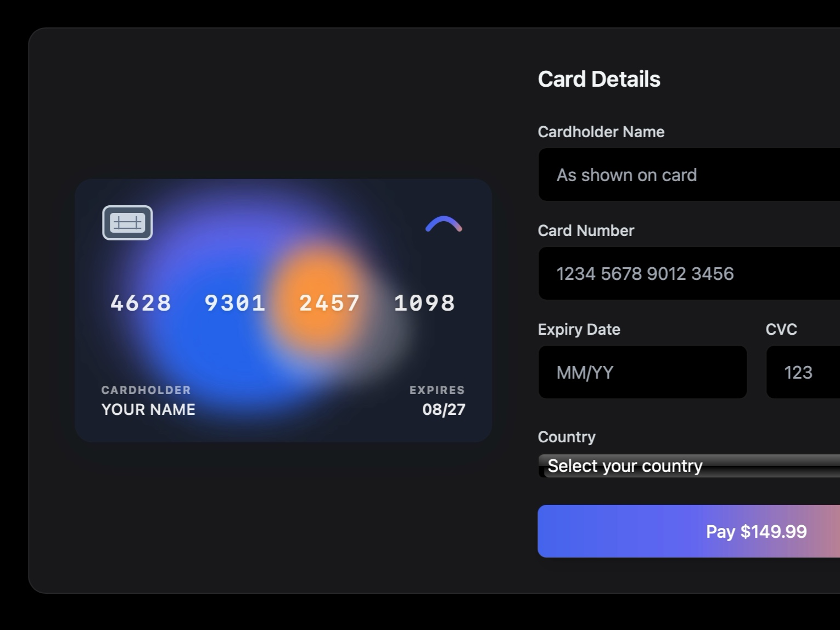
Task: Click the card number 4628 on the preview
Action: [x=140, y=303]
